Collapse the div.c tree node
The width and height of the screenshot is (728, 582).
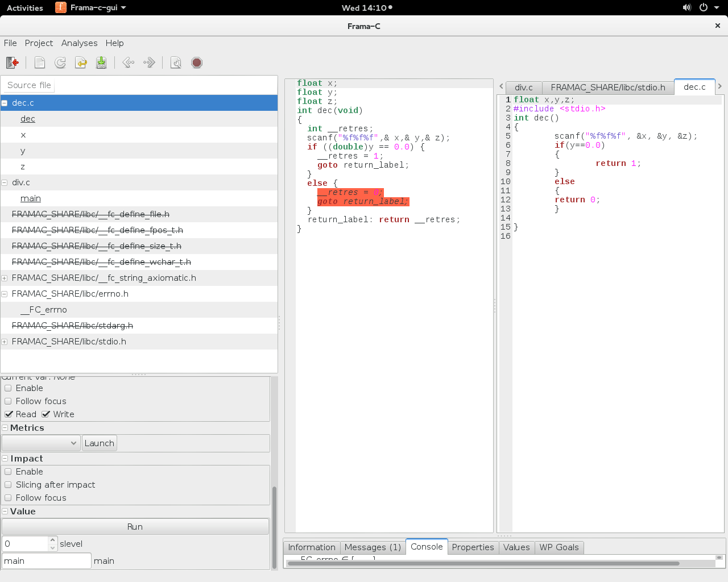point(5,182)
